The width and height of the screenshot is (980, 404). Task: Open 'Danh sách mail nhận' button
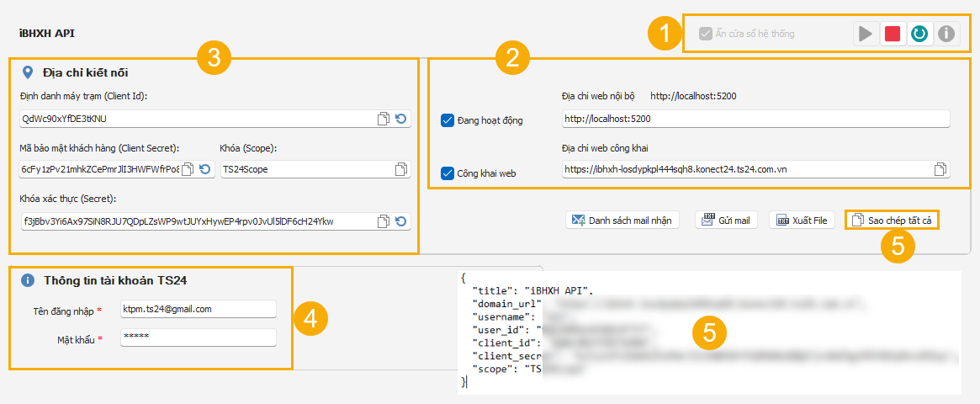click(x=622, y=221)
